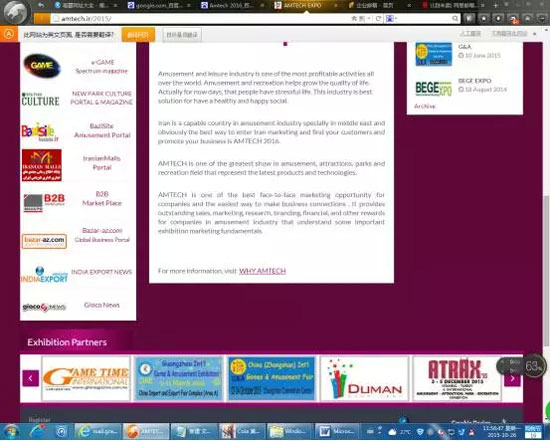Image resolution: width=550 pixels, height=441 pixels.
Task: Open Guangzhou Game & Amusement Exhibition banner
Action: pyautogui.click(x=179, y=378)
